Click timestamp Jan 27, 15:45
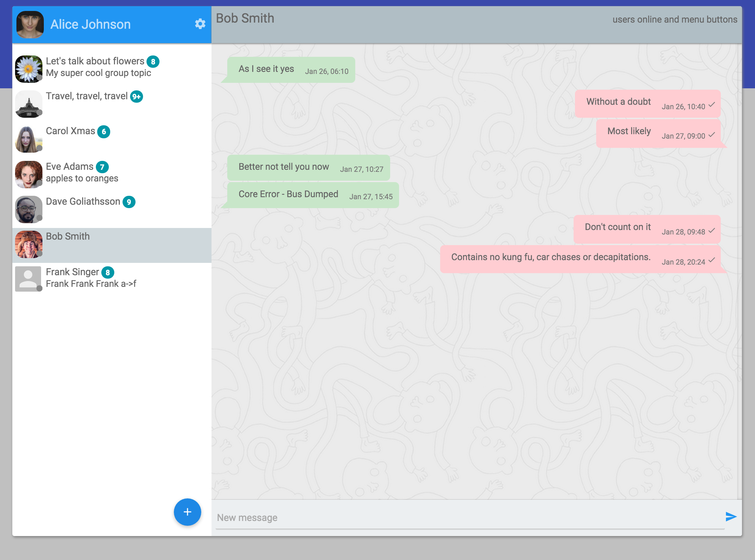This screenshot has height=560, width=755. point(371,197)
